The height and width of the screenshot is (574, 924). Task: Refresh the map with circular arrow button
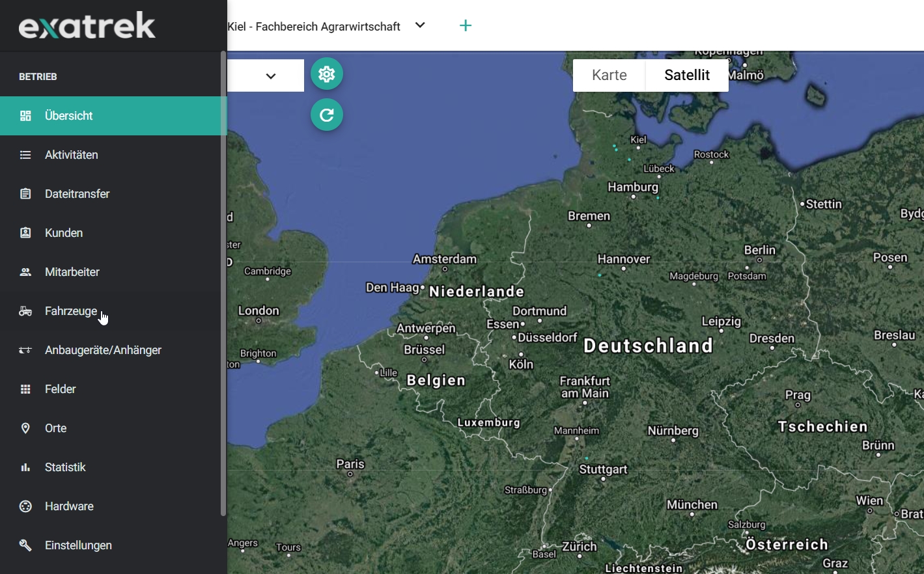pyautogui.click(x=327, y=115)
